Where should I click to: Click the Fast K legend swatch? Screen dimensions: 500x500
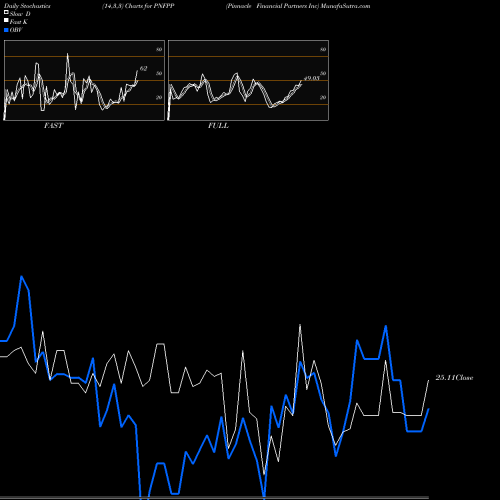click(x=6, y=20)
